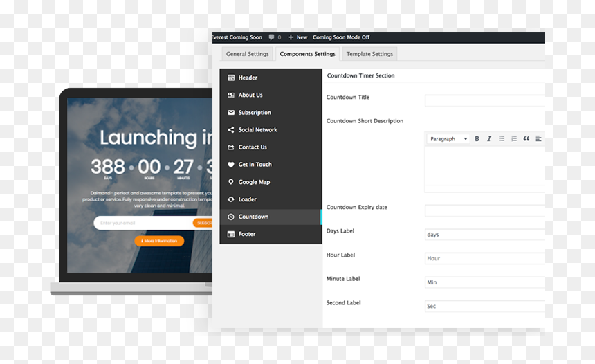Screen dimensions: 595x364
Task: Select the Countdown component section
Action: pos(271,217)
